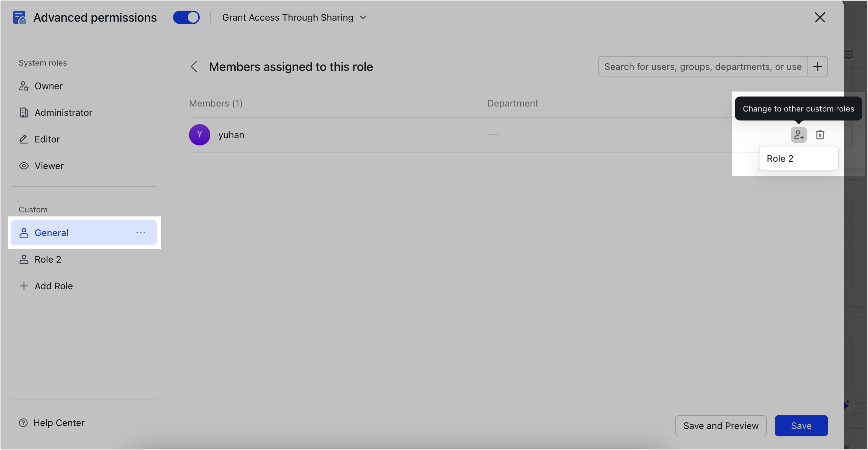Add a new member with the plus icon
Image resolution: width=868 pixels, height=450 pixels.
818,67
